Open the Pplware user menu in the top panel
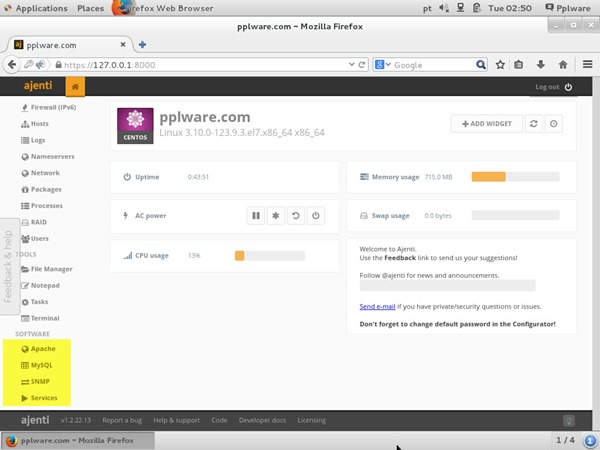The height and width of the screenshot is (450, 600). tap(567, 8)
